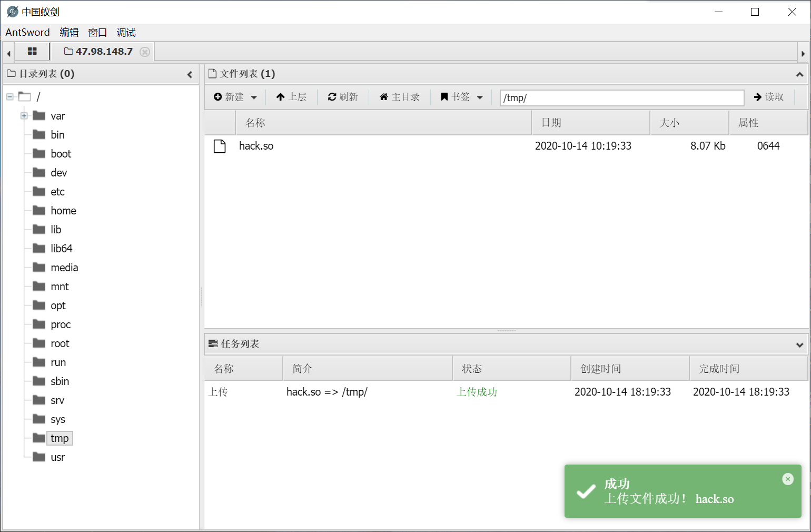Select the 47.98.148.7 shell tab
The image size is (811, 532).
click(104, 51)
